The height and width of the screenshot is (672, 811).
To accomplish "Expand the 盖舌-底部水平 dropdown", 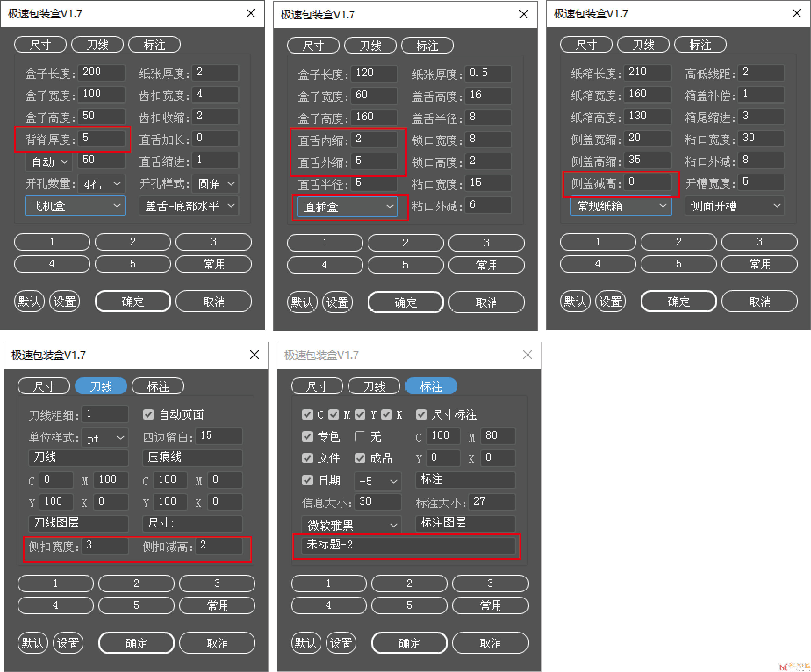I will click(x=189, y=206).
